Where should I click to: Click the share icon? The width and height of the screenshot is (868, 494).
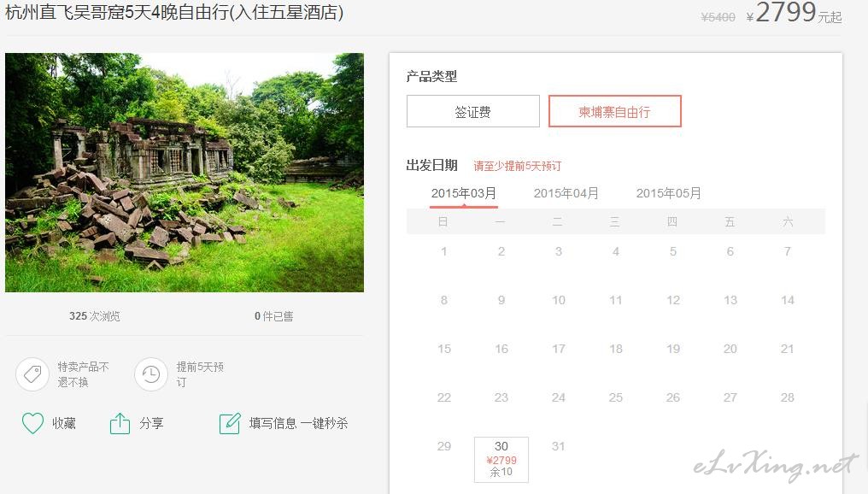[x=120, y=424]
